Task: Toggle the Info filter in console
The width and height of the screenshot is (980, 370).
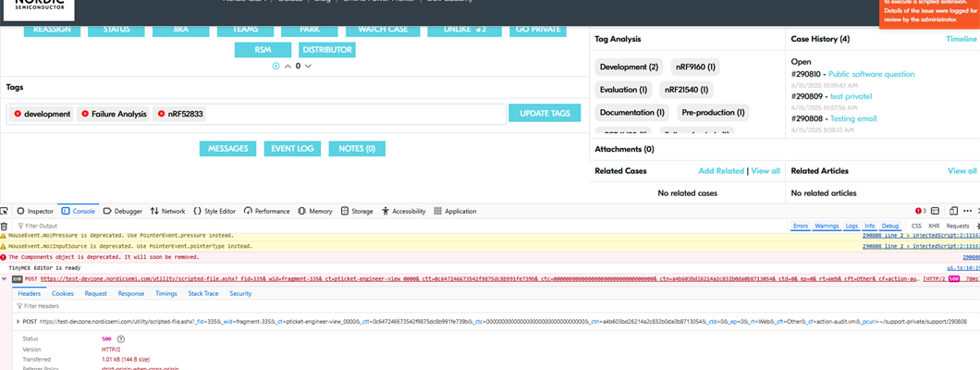Action: [869, 226]
